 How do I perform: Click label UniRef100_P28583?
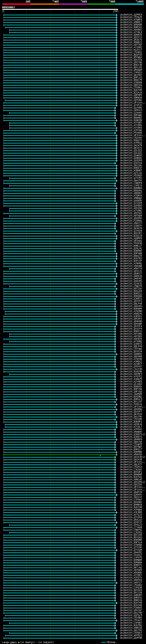pyautogui.click(x=131, y=607)
